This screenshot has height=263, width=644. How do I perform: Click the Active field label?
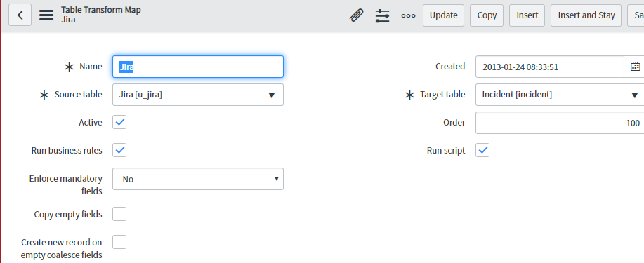(91, 122)
